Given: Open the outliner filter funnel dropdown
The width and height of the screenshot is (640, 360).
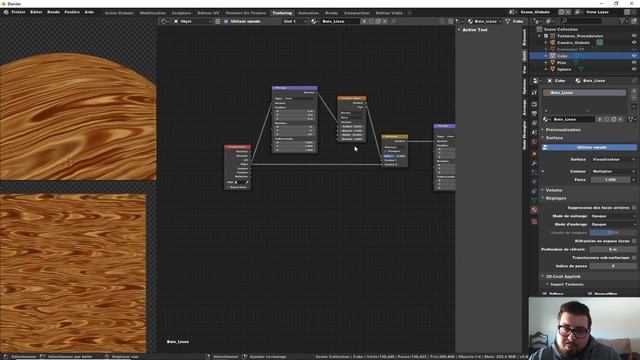Looking at the screenshot, I should coord(624,21).
